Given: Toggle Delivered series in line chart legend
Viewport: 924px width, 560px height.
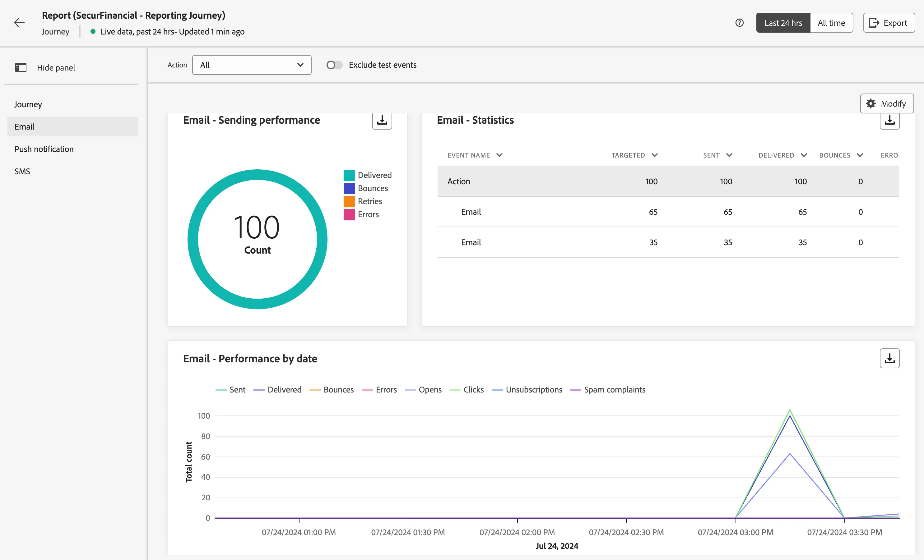Looking at the screenshot, I should 277,390.
